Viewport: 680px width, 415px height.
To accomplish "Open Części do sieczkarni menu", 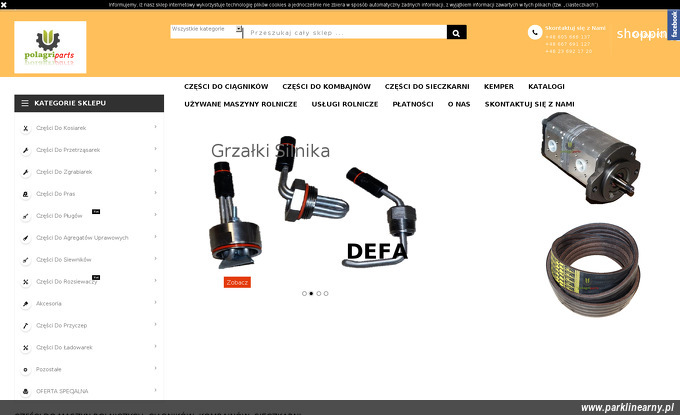I will tap(427, 87).
